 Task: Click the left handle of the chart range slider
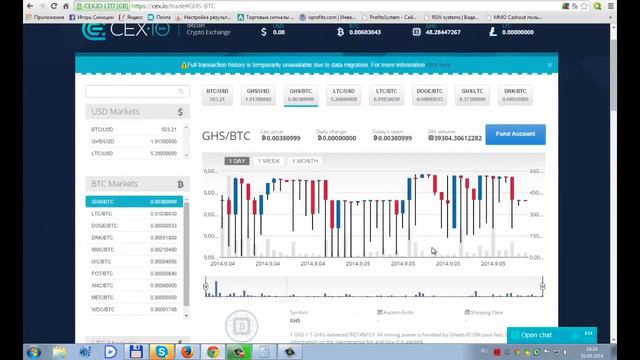tap(206, 286)
